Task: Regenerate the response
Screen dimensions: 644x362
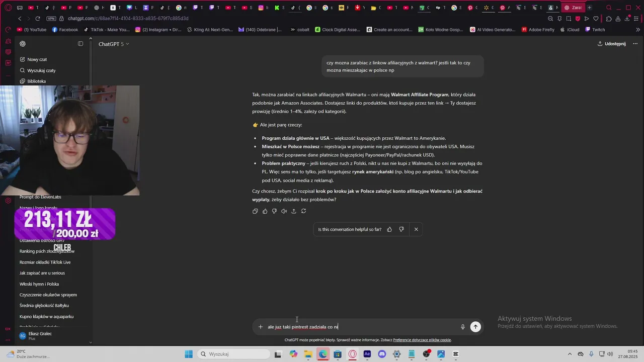Action: [x=303, y=211]
